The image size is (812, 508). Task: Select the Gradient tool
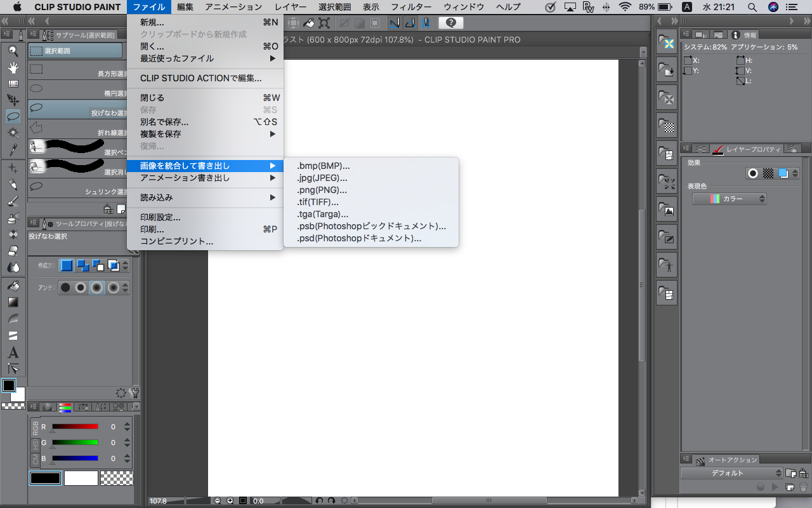(13, 302)
